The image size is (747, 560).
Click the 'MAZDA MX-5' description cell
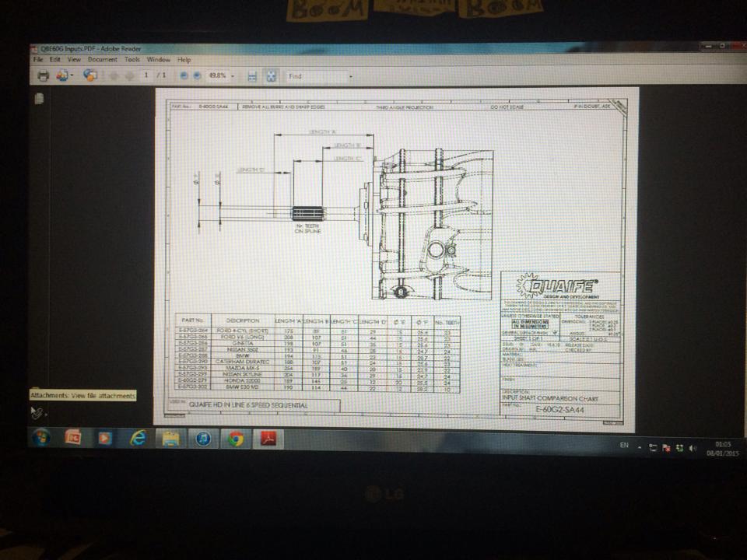point(243,368)
